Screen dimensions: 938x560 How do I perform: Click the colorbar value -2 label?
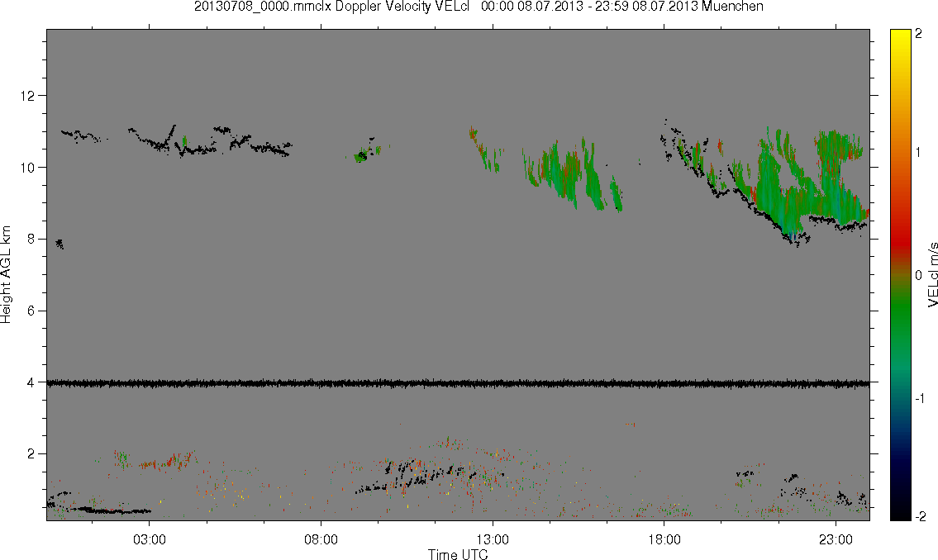tap(920, 516)
